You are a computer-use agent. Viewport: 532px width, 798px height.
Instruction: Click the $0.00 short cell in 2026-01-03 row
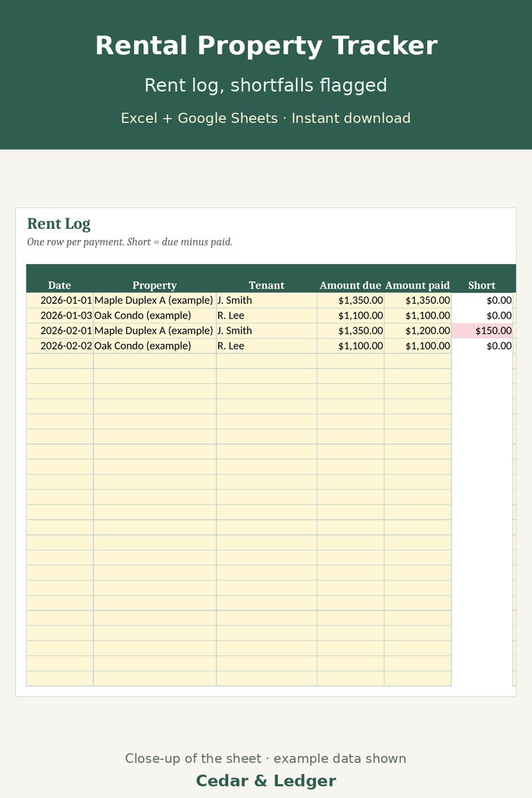click(x=482, y=315)
